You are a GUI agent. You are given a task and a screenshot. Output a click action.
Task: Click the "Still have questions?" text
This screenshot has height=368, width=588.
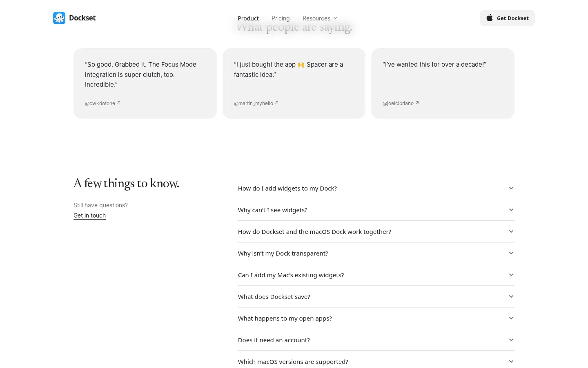100,205
